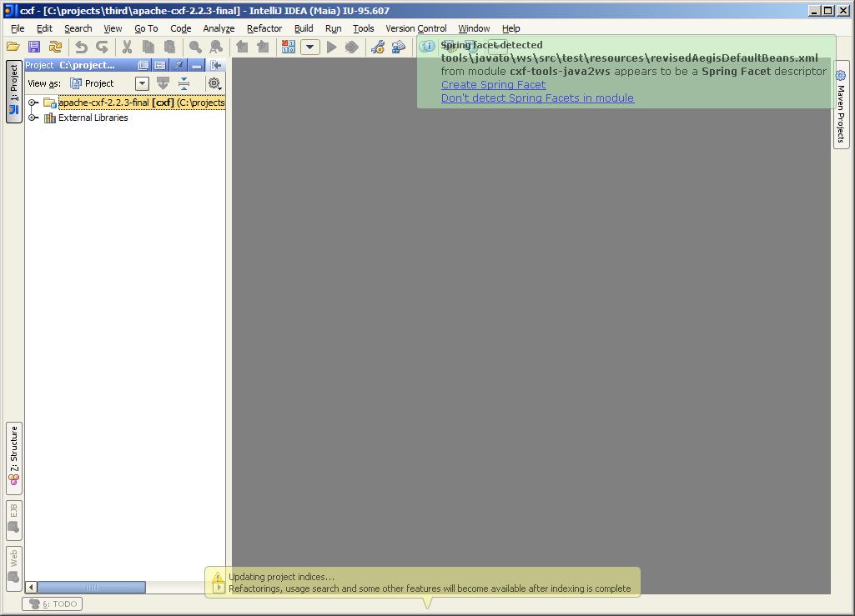Open the Go To menu
855x616 pixels.
pos(146,28)
